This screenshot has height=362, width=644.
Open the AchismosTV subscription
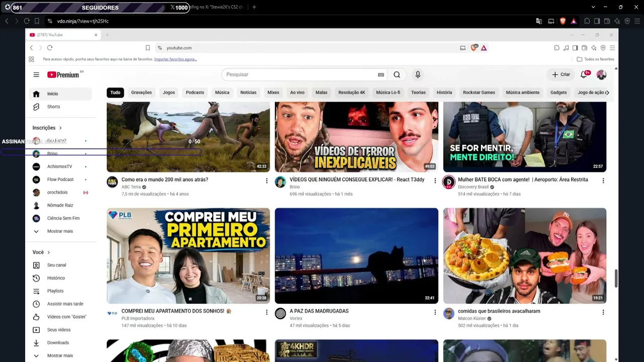[60, 166]
